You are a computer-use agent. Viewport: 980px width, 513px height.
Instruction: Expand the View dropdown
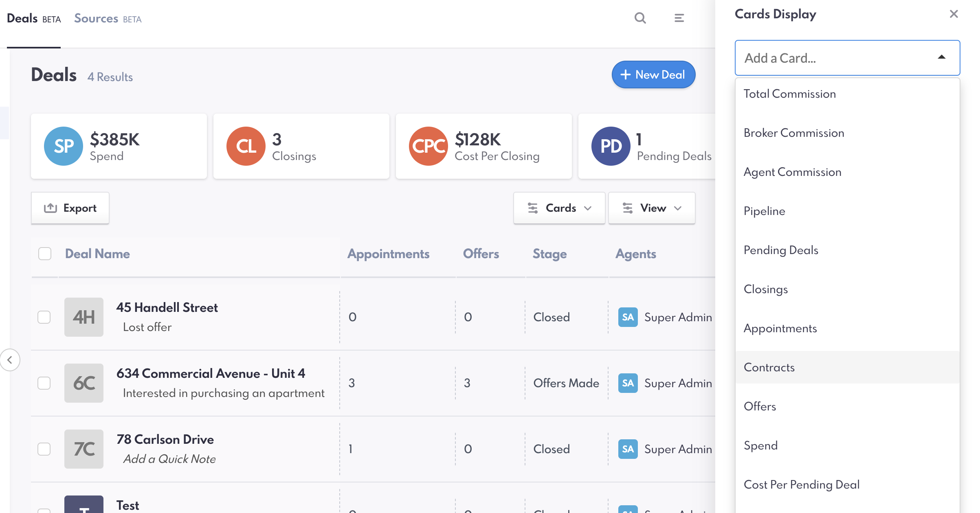click(x=652, y=208)
